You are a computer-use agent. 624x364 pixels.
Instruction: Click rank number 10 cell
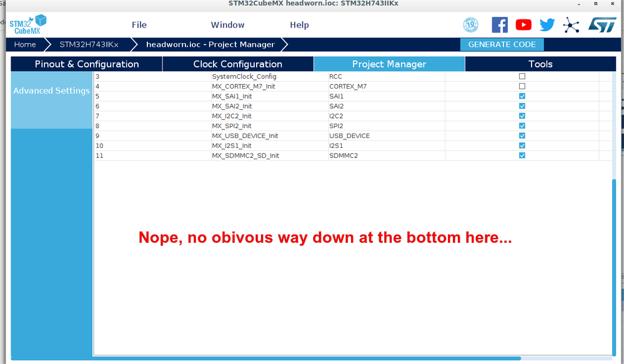(x=152, y=145)
